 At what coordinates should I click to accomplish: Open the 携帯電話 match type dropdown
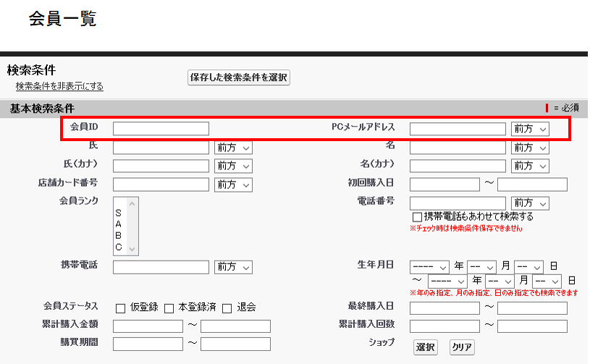(233, 267)
